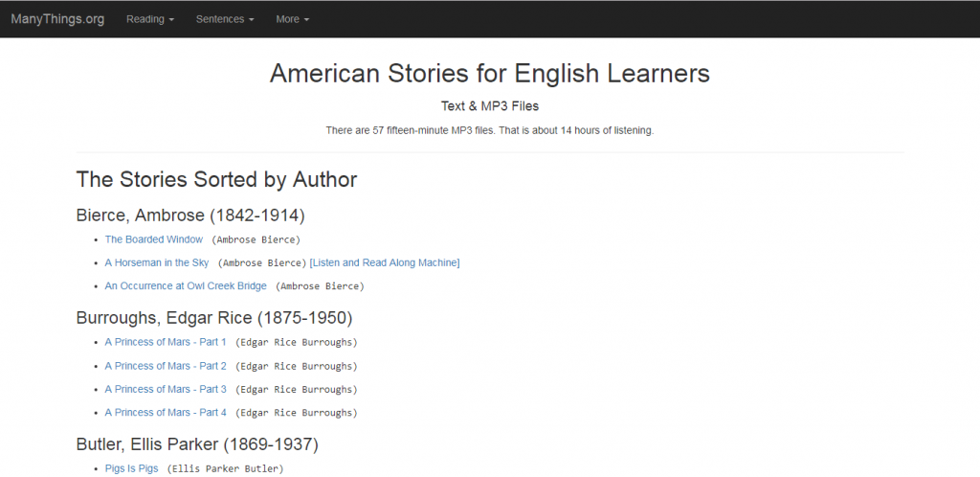Open A Princess of Mars Part 4
Image resolution: width=980 pixels, height=477 pixels.
point(166,412)
